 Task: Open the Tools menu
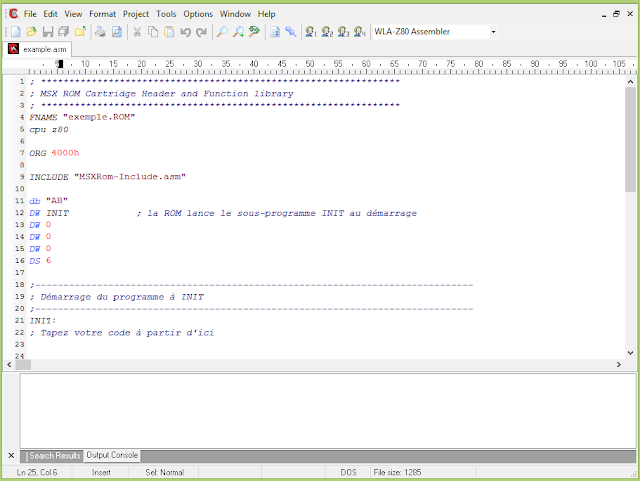(x=166, y=14)
